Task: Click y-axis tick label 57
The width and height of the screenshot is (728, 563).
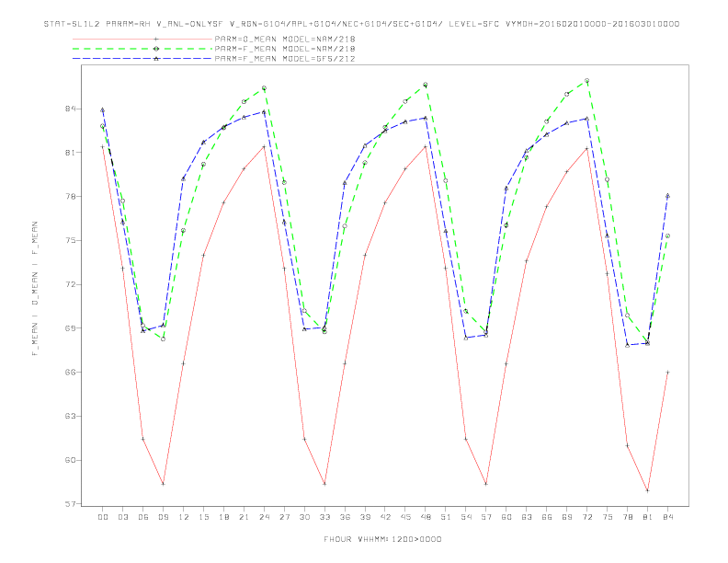Action: [70, 504]
